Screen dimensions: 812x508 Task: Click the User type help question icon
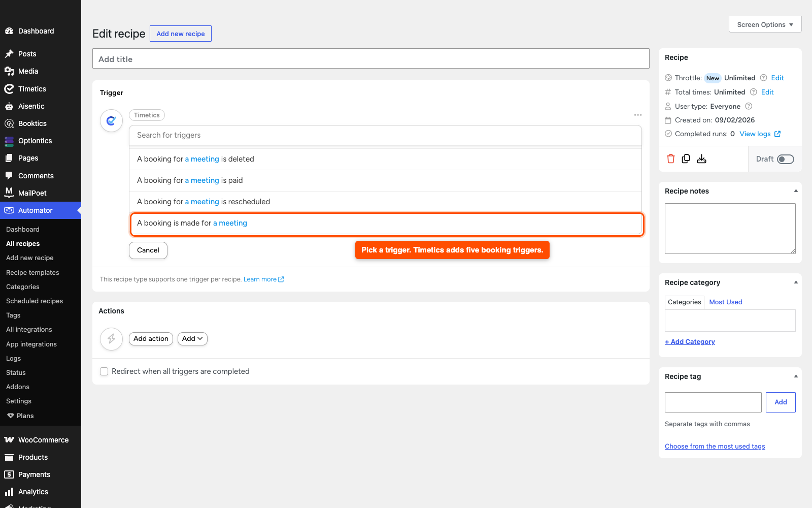click(x=749, y=106)
